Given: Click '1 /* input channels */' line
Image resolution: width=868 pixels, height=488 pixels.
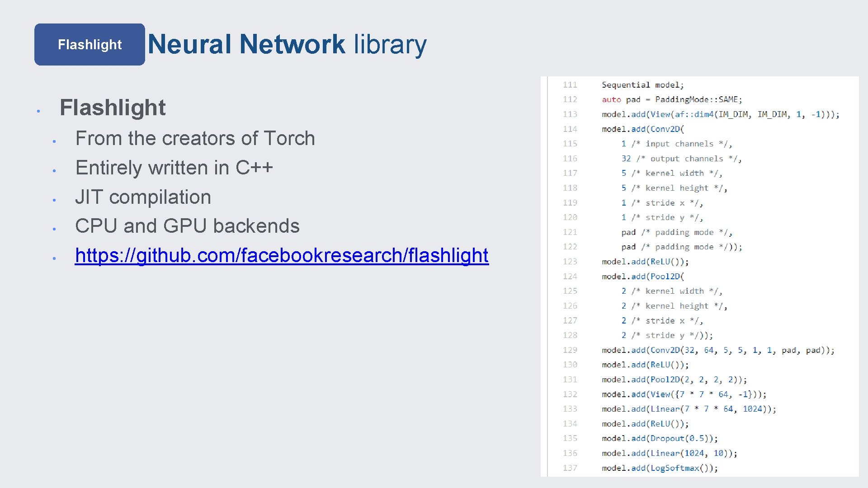Looking at the screenshot, I should (x=676, y=144).
